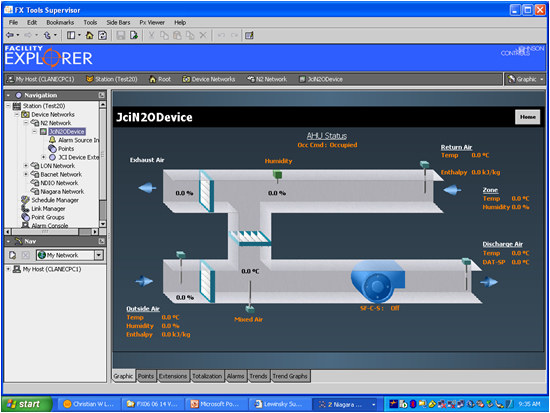Image resolution: width=550 pixels, height=413 pixels.
Task: Click the Paste toolbar icon
Action: tap(177, 35)
